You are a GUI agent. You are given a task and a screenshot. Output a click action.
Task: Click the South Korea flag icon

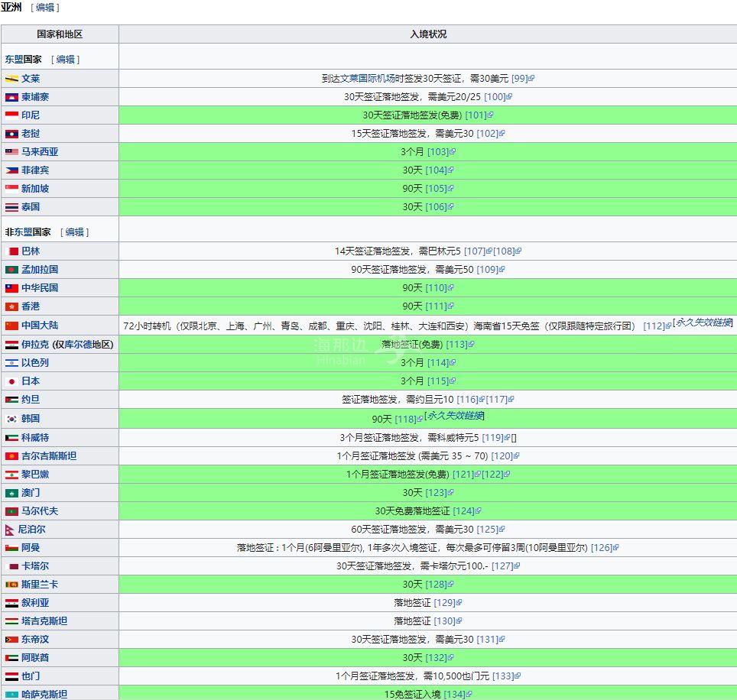11,419
